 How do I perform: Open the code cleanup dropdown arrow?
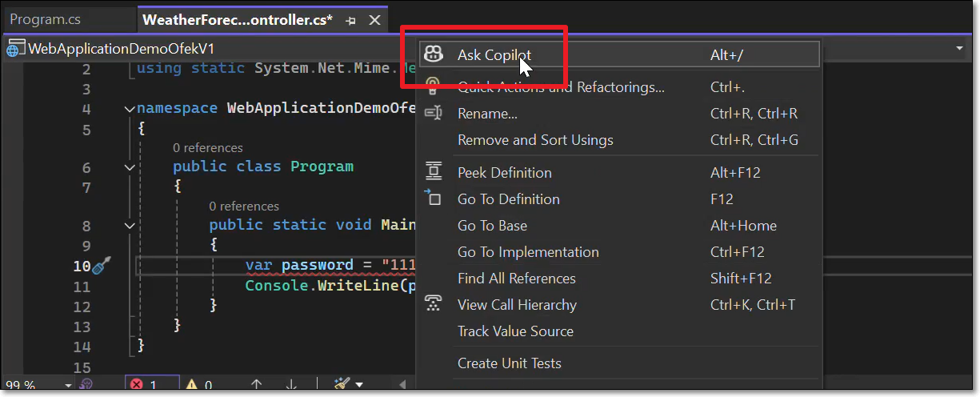[x=359, y=386]
